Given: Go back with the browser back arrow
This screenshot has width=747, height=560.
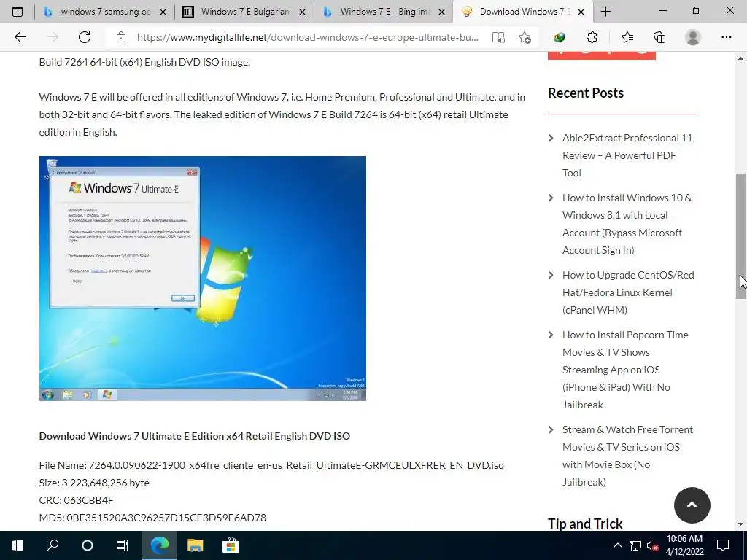Looking at the screenshot, I should (x=20, y=37).
